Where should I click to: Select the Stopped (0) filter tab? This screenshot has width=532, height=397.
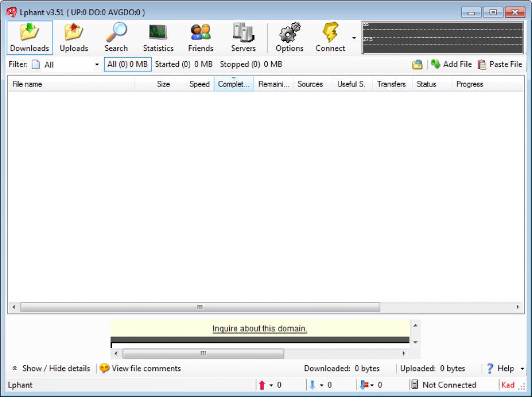pos(251,64)
